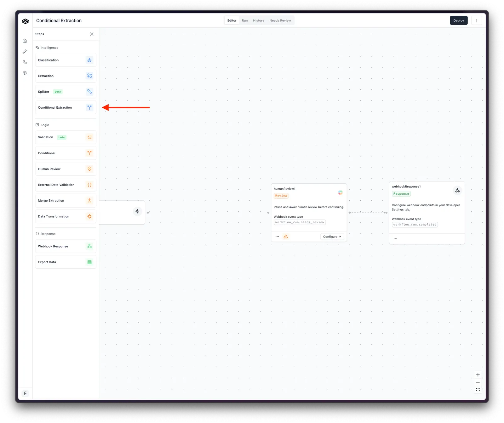Screen dimensions: 504x423
Task: Open the humanReview1 ellipsis menu
Action: [277, 237]
